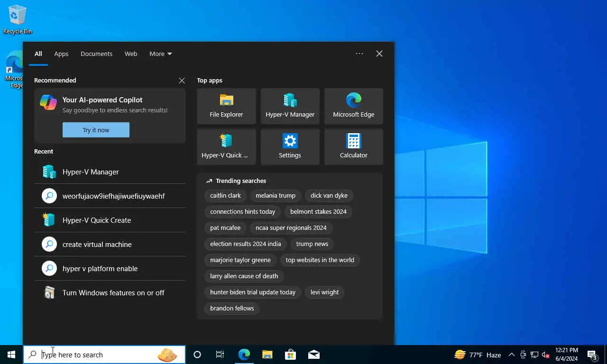Viewport: 607px width, 364px height.
Task: Open Calculator tile in Top apps
Action: click(x=353, y=147)
